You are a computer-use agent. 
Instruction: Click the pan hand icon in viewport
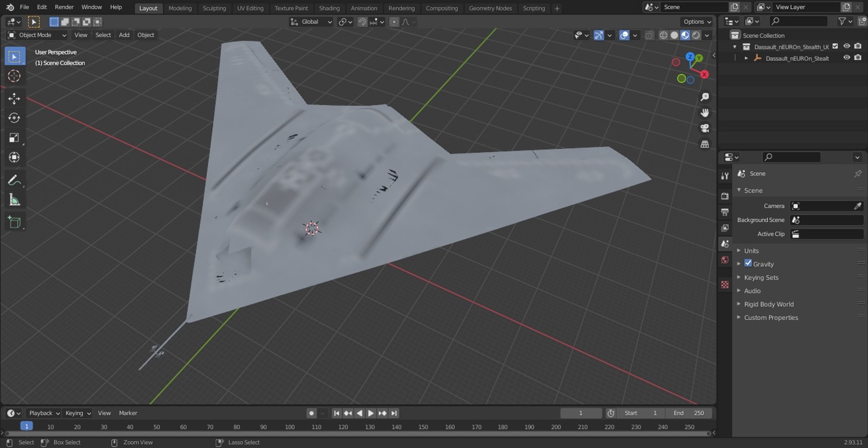coord(704,113)
